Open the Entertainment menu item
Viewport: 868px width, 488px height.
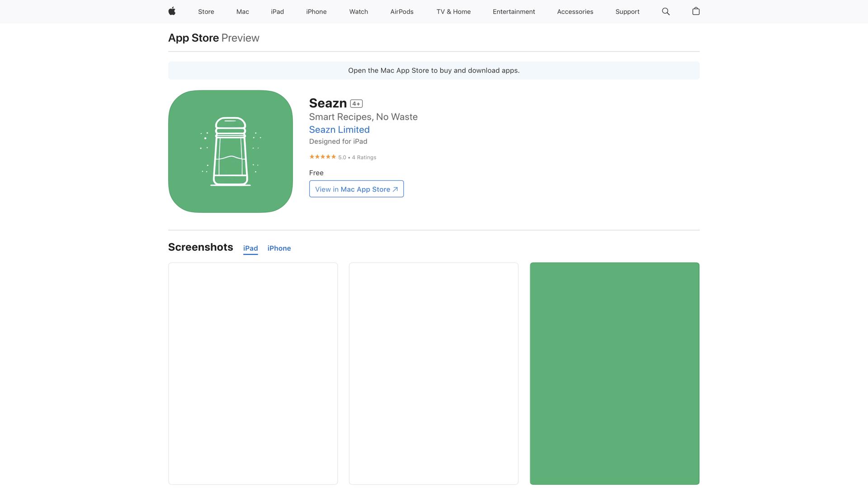514,12
